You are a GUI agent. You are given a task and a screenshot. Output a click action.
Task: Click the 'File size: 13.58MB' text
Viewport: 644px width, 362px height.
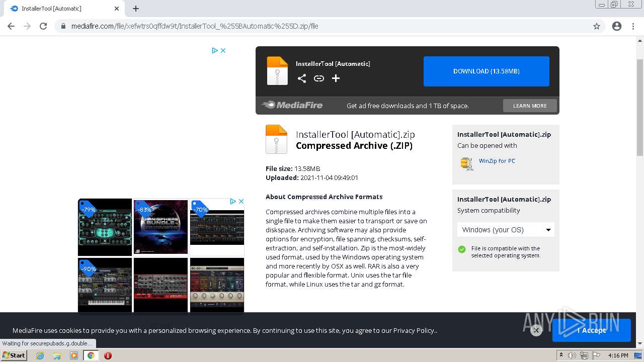pyautogui.click(x=293, y=168)
